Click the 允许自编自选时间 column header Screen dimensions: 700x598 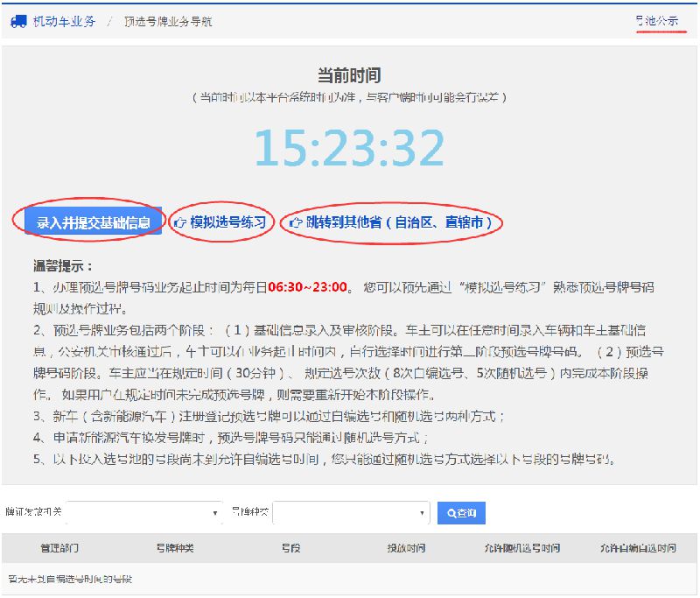coord(637,548)
